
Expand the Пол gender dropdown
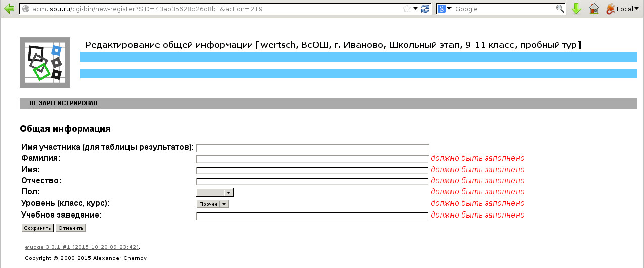pyautogui.click(x=215, y=192)
